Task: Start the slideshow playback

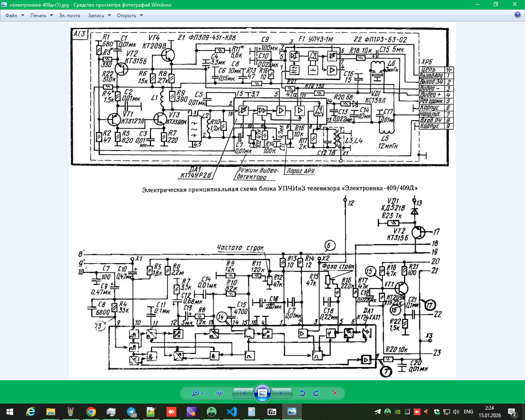Action: [262, 393]
